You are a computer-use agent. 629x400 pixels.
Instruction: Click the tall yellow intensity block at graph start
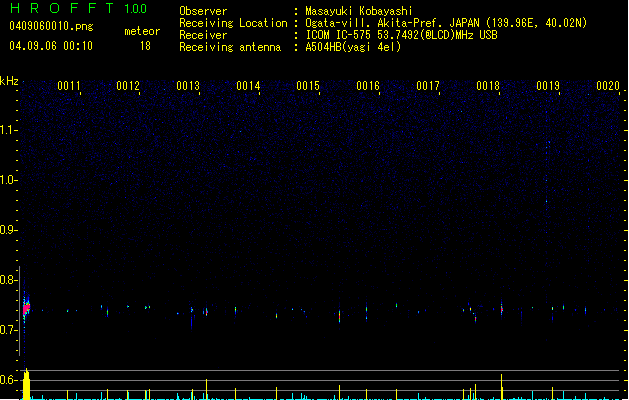(x=26, y=384)
